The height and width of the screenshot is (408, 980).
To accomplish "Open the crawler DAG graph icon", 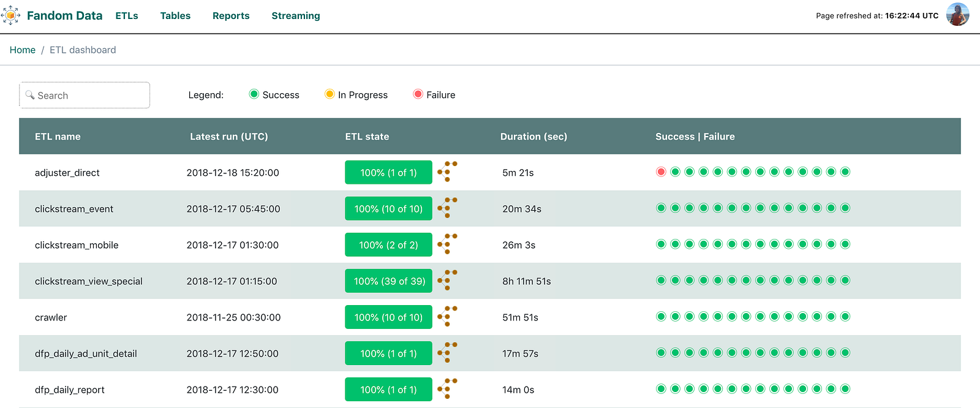I will click(x=448, y=316).
